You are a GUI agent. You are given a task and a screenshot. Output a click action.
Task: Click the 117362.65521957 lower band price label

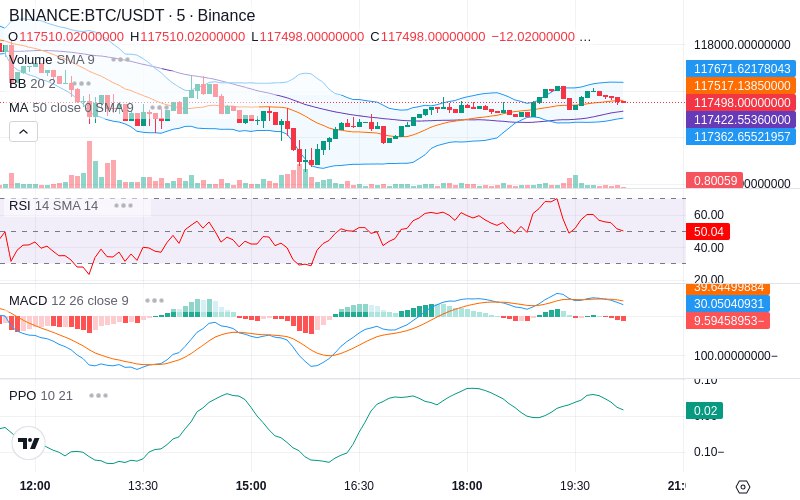tap(741, 136)
